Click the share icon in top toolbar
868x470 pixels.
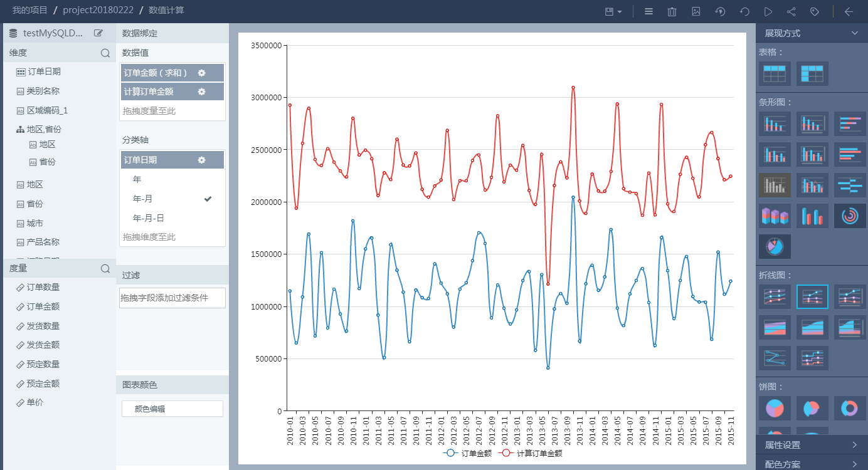(x=791, y=11)
